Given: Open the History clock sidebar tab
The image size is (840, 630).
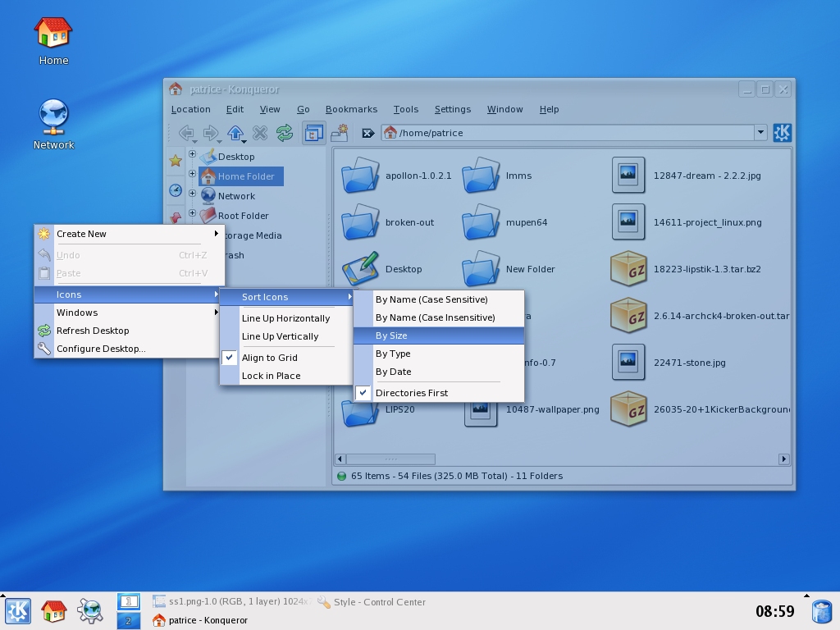Looking at the screenshot, I should (x=176, y=190).
